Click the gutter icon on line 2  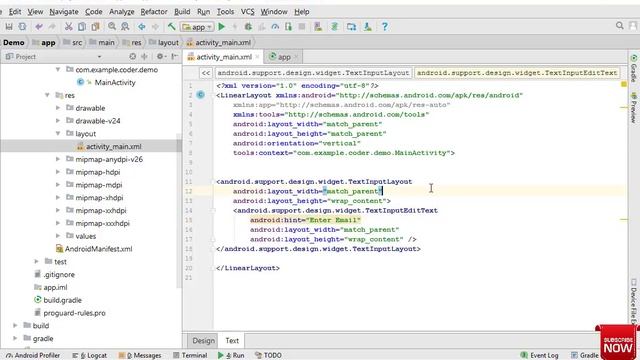(x=200, y=95)
